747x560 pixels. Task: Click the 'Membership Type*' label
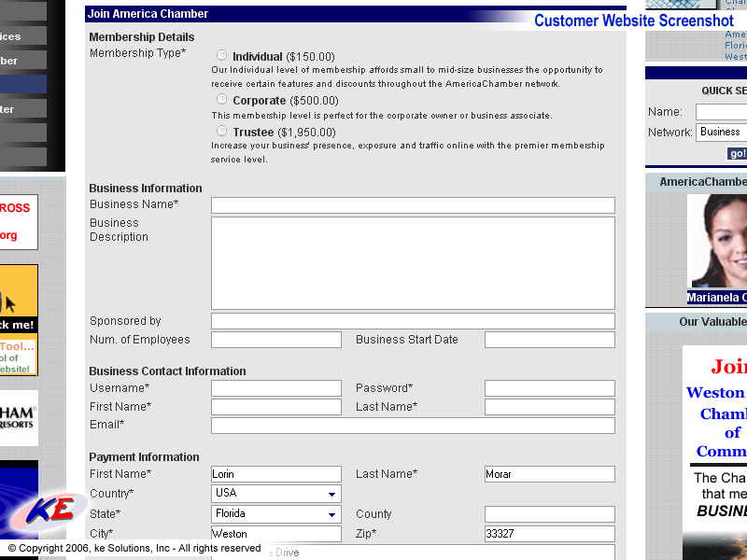137,53
